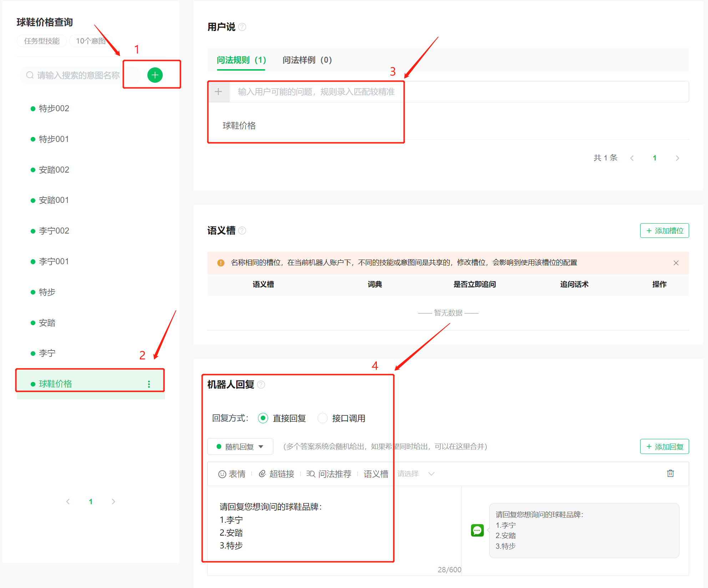
Task: Switch to the 问法规则 (1) tab
Action: coord(241,60)
